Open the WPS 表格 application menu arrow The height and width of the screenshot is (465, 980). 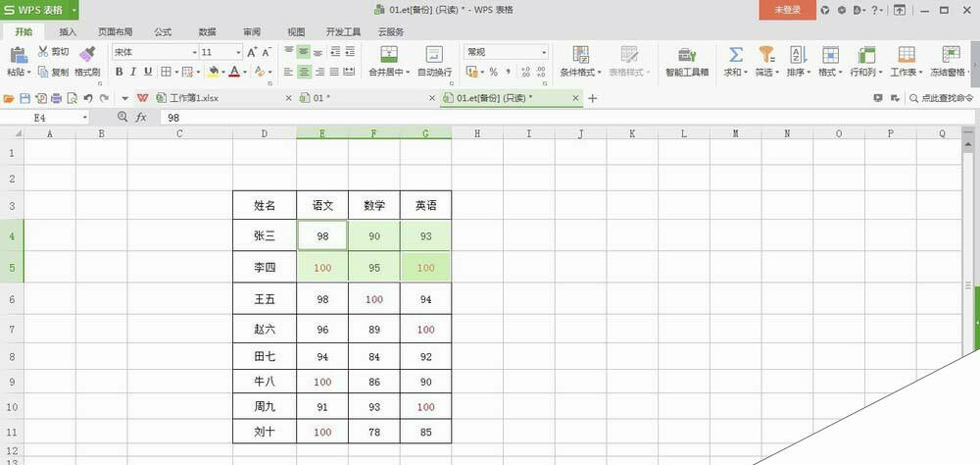click(x=74, y=10)
